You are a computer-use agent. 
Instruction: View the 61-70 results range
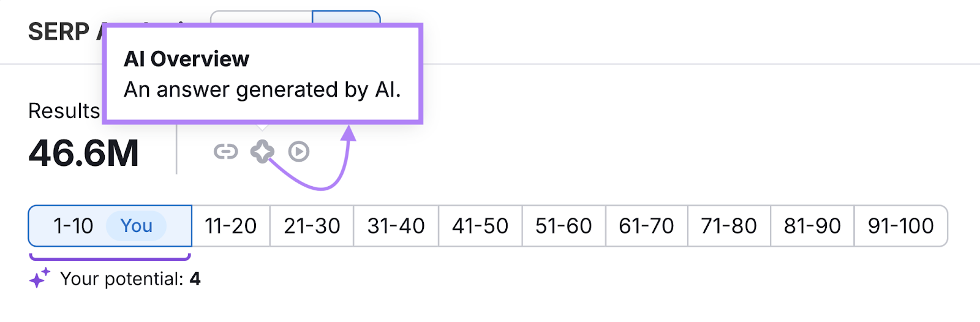click(646, 226)
